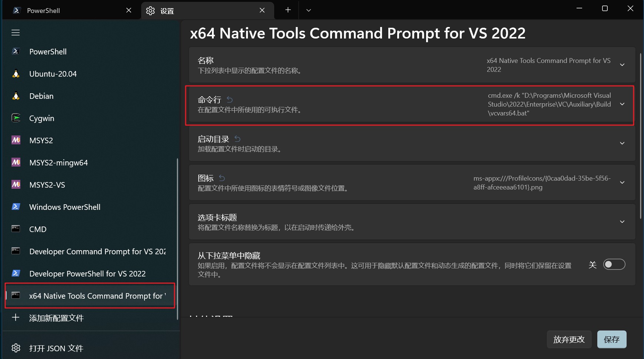Image resolution: width=644 pixels, height=359 pixels.
Task: Click the 保存 save button
Action: 612,339
